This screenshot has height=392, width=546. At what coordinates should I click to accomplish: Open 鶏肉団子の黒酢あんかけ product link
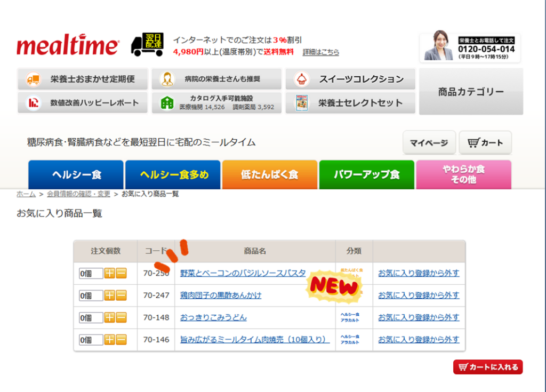pos(221,295)
